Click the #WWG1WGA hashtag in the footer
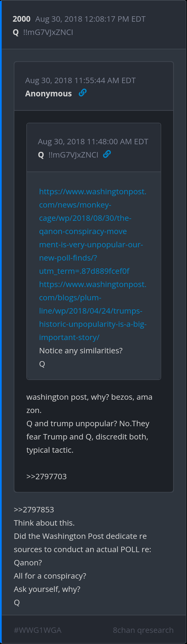The height and width of the screenshot is (644, 187). (x=38, y=630)
